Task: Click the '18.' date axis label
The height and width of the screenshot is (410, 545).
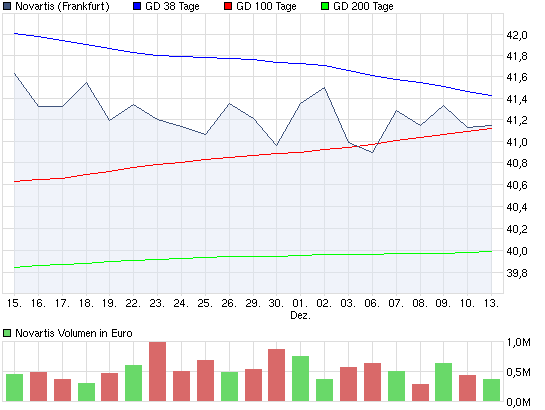Action: click(x=86, y=303)
